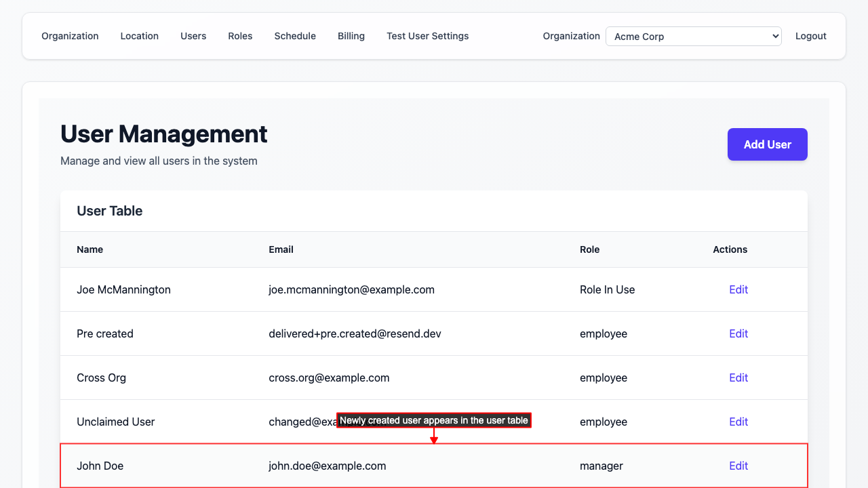The image size is (868, 488).
Task: Open the Users nav link
Action: 193,36
